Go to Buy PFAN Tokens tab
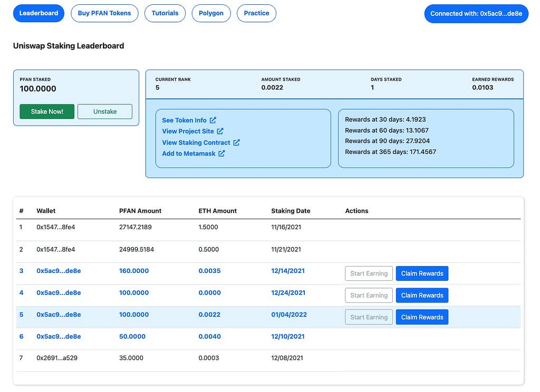 point(104,13)
